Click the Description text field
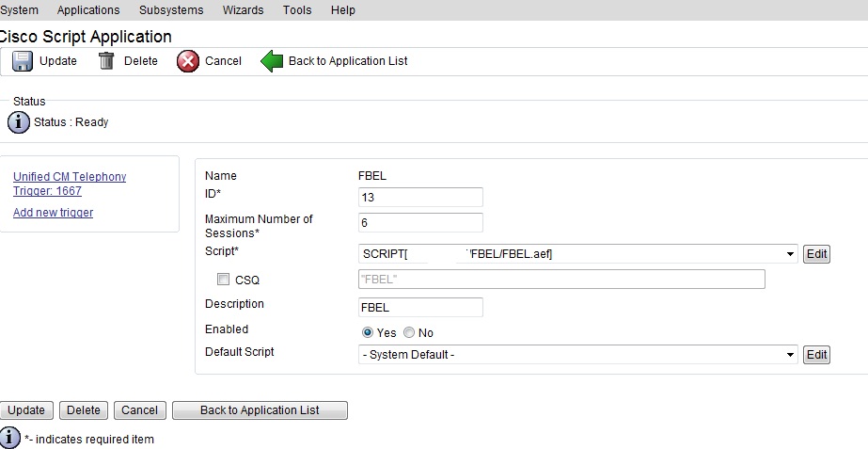868x449 pixels. tap(420, 308)
